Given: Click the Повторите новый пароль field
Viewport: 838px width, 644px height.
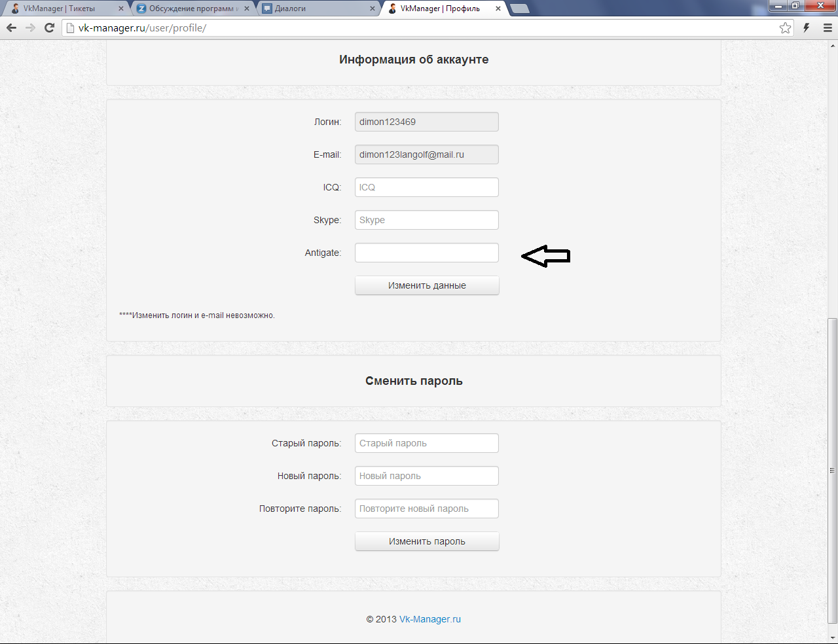Looking at the screenshot, I should [427, 509].
